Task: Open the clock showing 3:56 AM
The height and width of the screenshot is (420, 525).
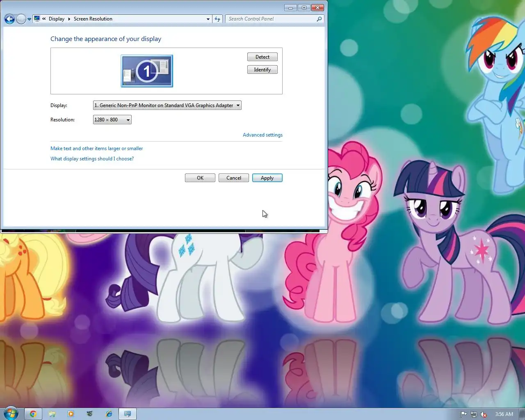Action: click(504, 414)
